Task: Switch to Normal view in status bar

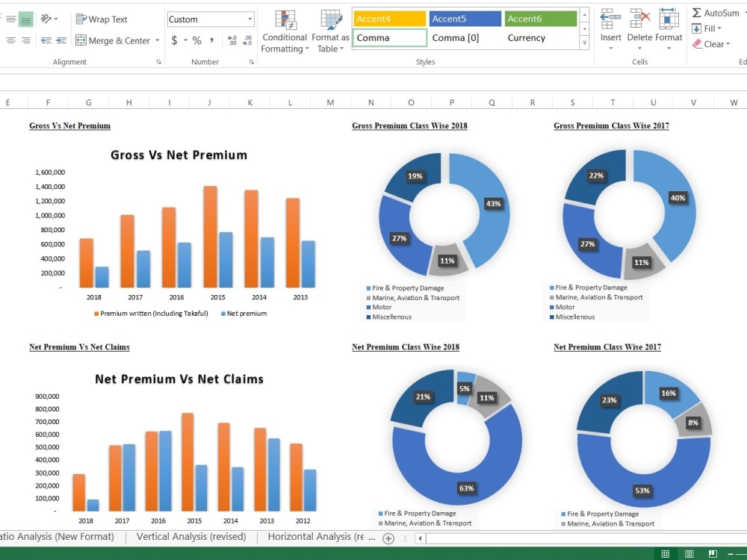Action: pyautogui.click(x=666, y=554)
